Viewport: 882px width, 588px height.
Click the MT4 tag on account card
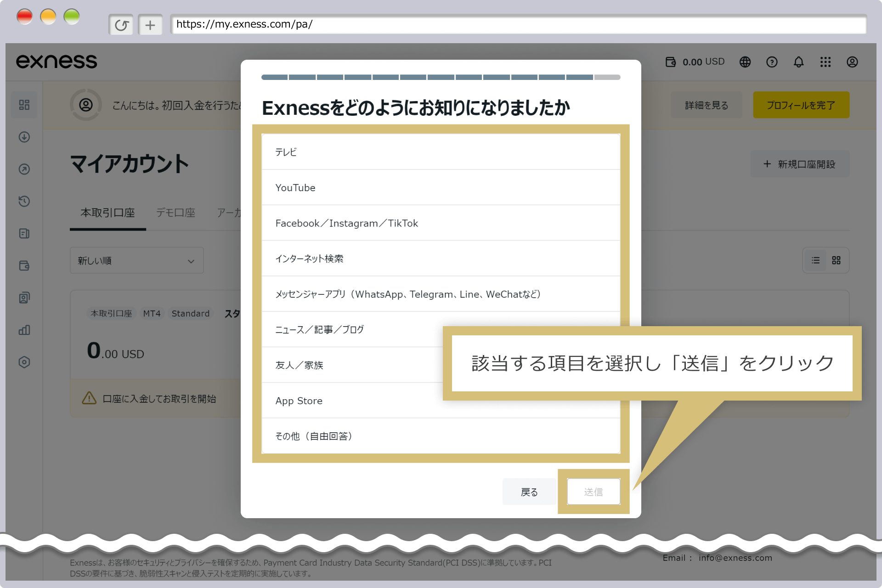pyautogui.click(x=152, y=313)
